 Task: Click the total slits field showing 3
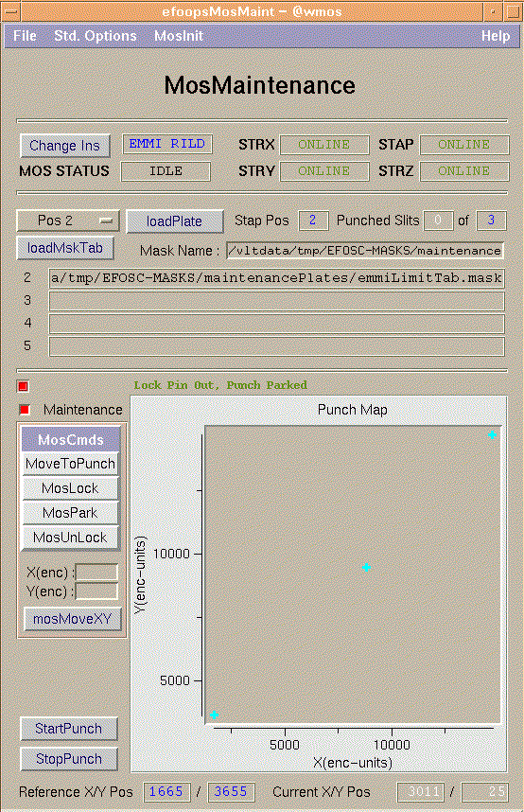pyautogui.click(x=491, y=221)
